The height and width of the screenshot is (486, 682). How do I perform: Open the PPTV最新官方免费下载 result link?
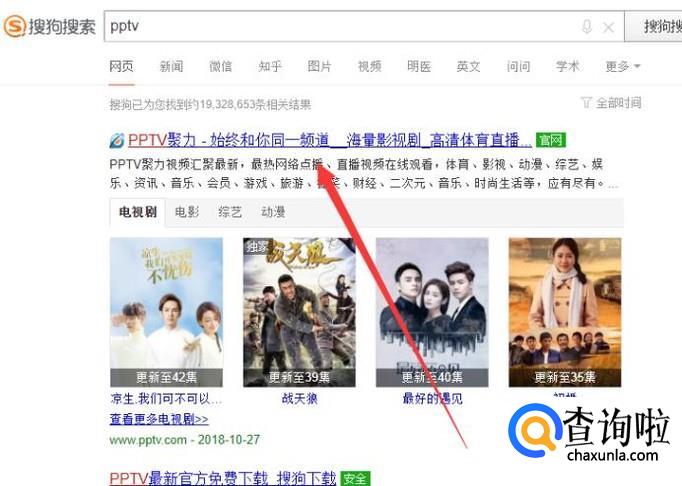[x=223, y=479]
